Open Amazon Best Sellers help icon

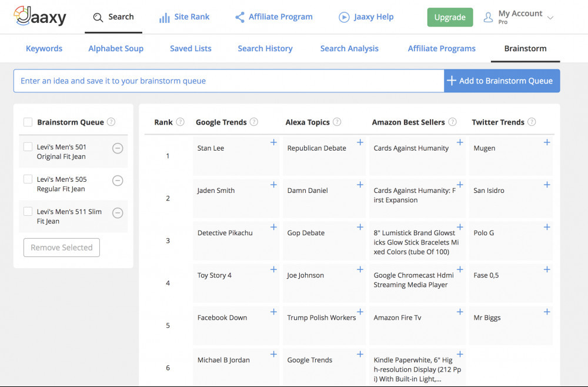pyautogui.click(x=453, y=122)
